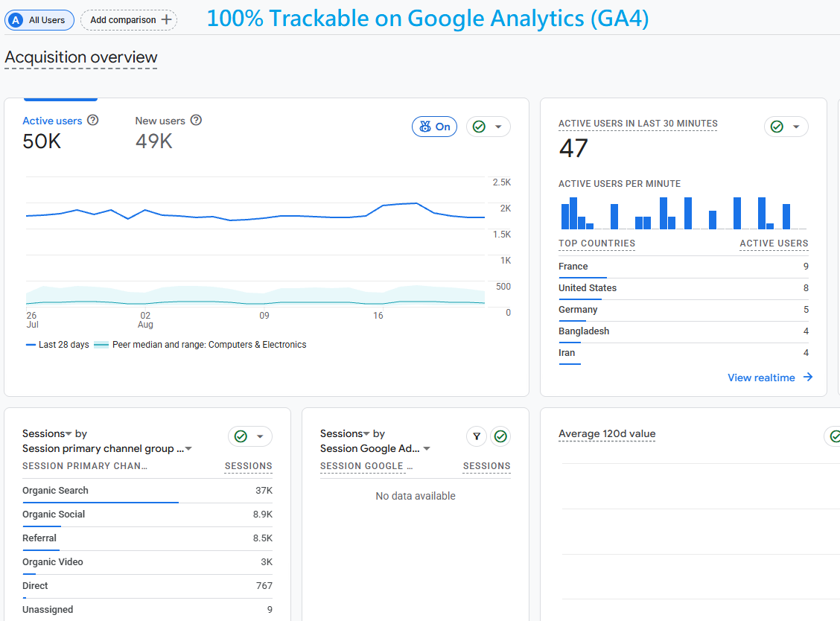Open Session primary channel group dimension dropdown
The width and height of the screenshot is (840, 621).
(x=107, y=448)
